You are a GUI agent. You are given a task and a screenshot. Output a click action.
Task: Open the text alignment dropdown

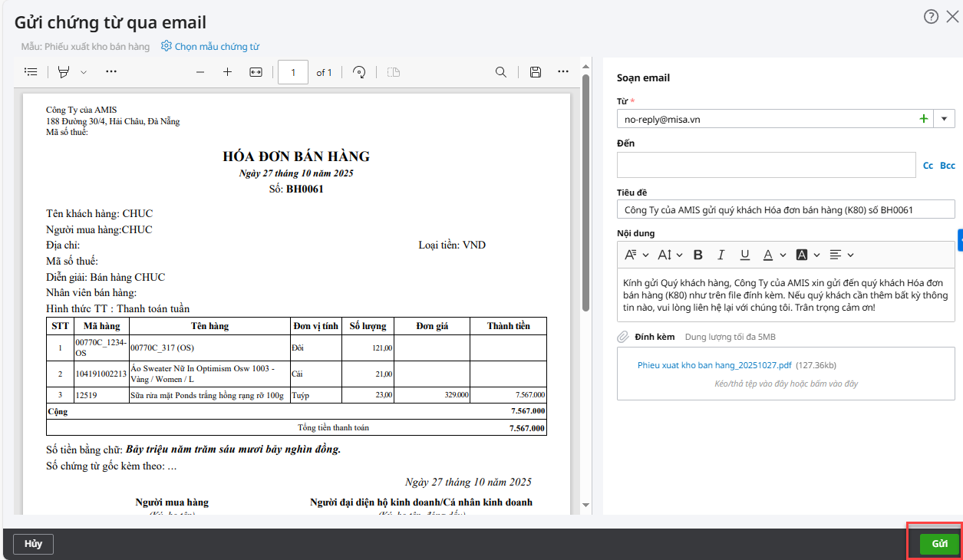pos(842,255)
